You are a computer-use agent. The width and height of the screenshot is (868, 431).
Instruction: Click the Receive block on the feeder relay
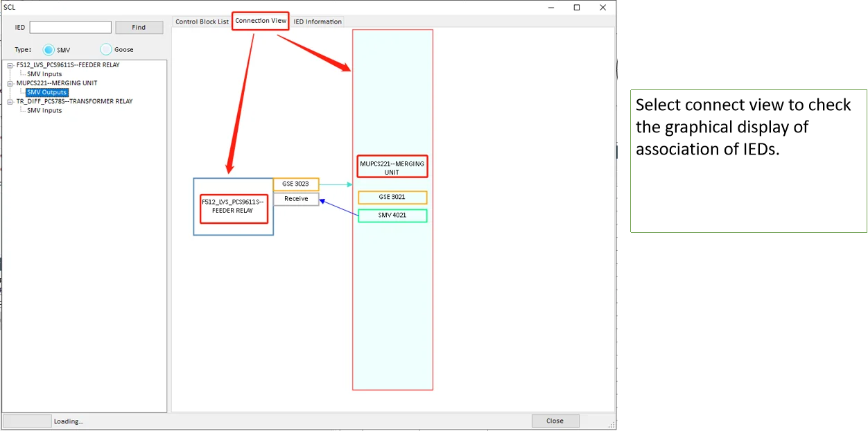[296, 199]
